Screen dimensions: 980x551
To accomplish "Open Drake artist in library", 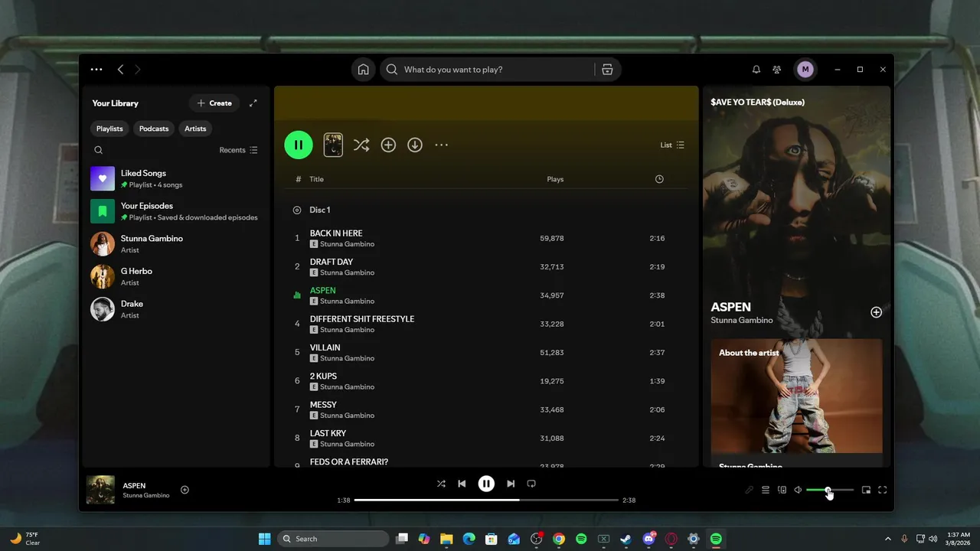I will coord(175,309).
